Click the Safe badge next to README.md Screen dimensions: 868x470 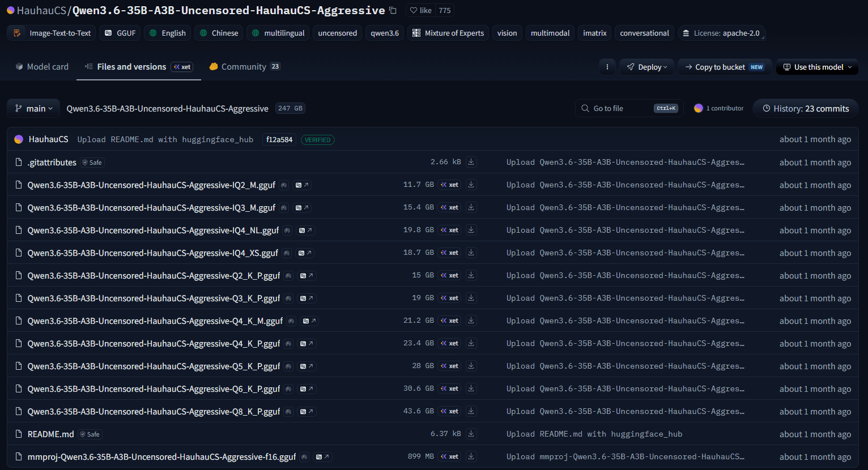tap(90, 434)
